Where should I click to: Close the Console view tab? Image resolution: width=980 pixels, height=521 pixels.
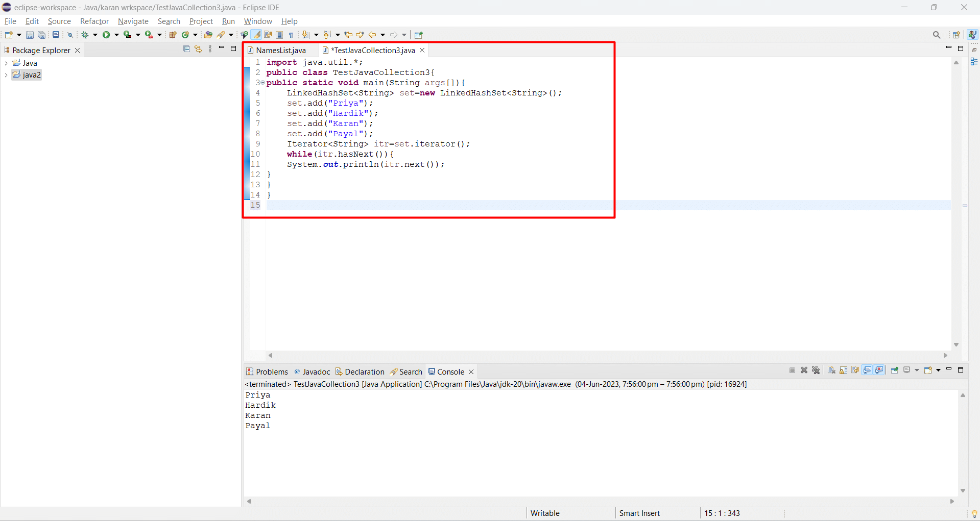coord(471,371)
